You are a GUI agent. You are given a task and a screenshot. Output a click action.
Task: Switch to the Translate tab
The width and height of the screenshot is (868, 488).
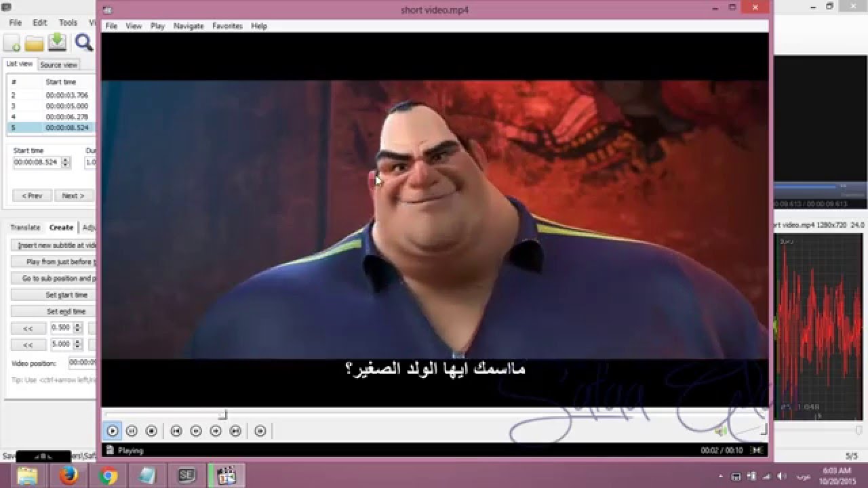tap(25, 228)
